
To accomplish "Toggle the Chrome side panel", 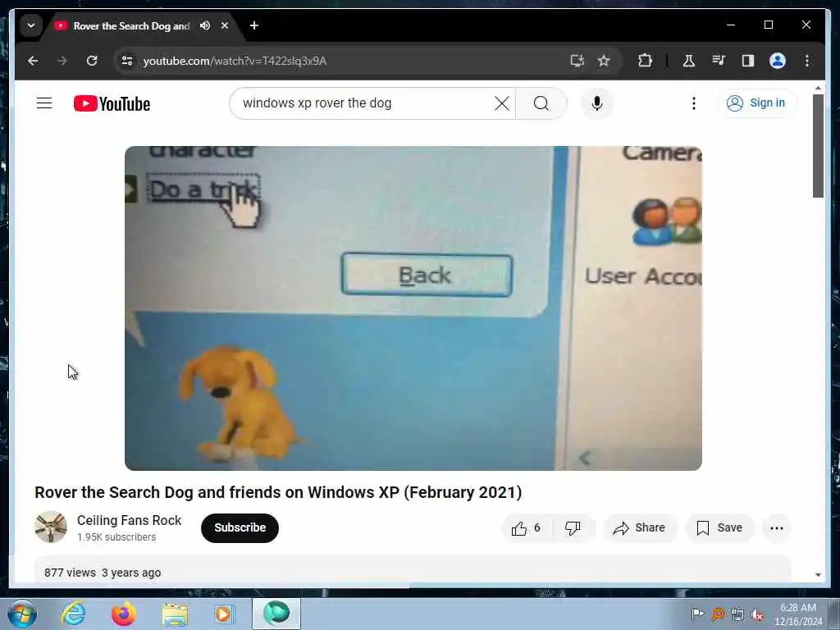I will pos(748,61).
